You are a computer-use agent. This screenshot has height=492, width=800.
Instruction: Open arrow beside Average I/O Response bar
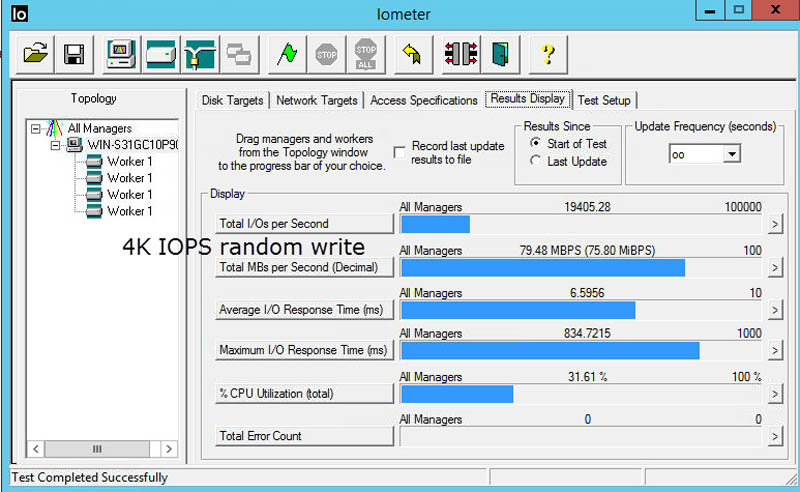[775, 310]
